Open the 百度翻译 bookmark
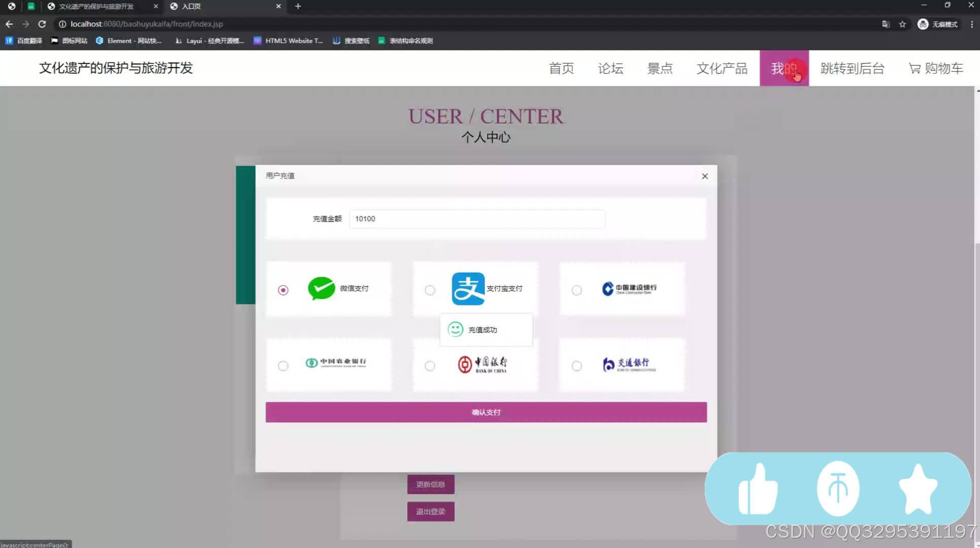The height and width of the screenshot is (548, 980). [x=24, y=41]
